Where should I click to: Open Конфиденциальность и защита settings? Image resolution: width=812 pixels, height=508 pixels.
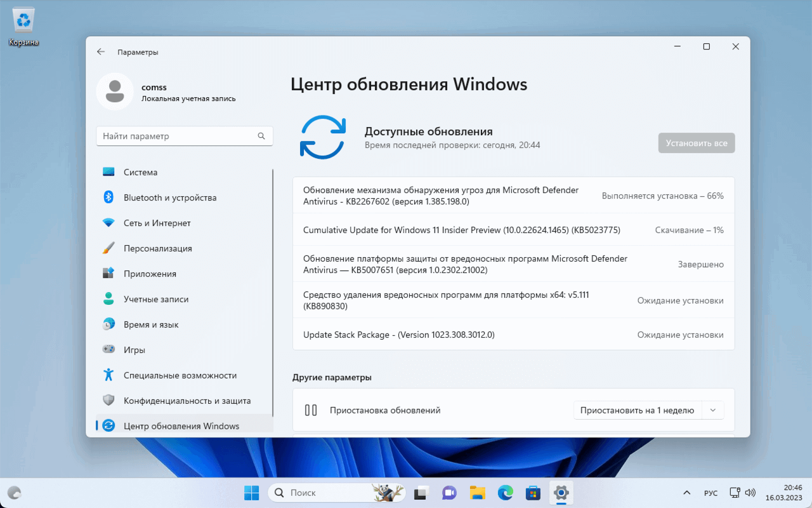pyautogui.click(x=184, y=401)
